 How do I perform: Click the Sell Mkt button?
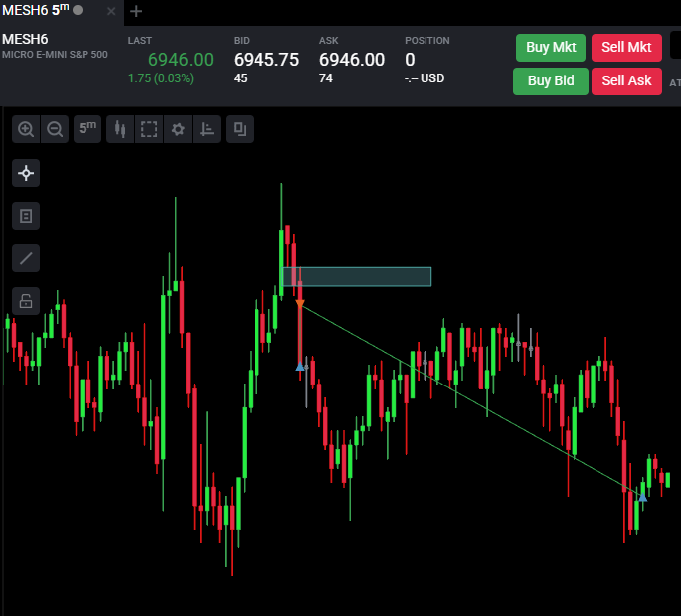[x=626, y=47]
